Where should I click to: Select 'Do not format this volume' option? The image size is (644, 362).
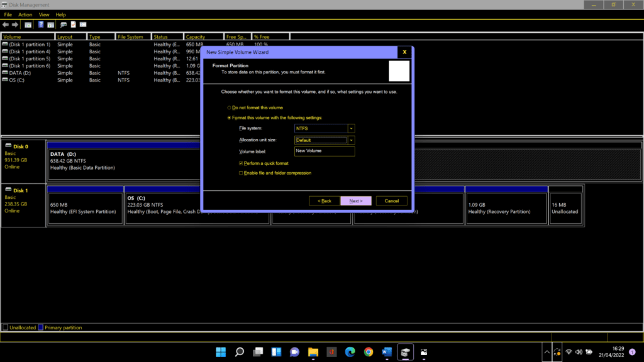coord(229,107)
